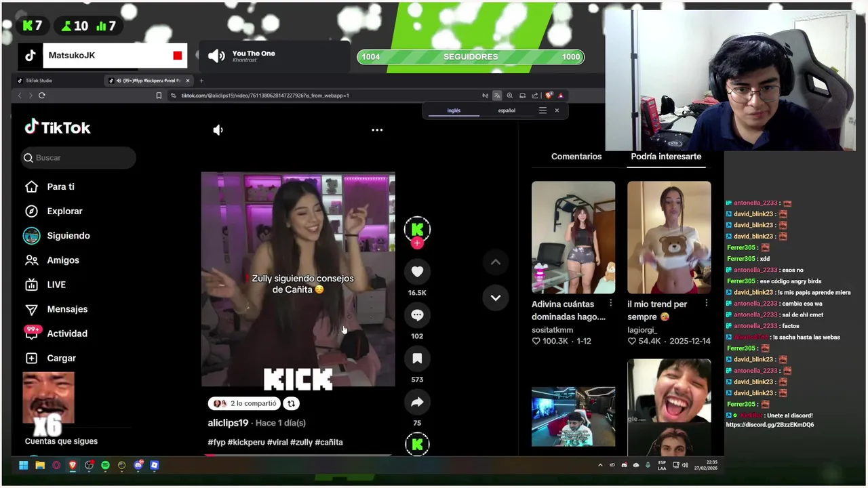Click the repost arrows button

[291, 403]
